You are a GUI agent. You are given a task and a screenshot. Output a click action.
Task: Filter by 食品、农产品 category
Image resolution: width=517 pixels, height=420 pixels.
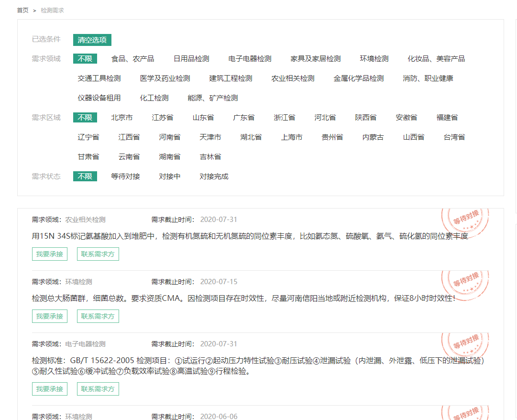(x=132, y=59)
